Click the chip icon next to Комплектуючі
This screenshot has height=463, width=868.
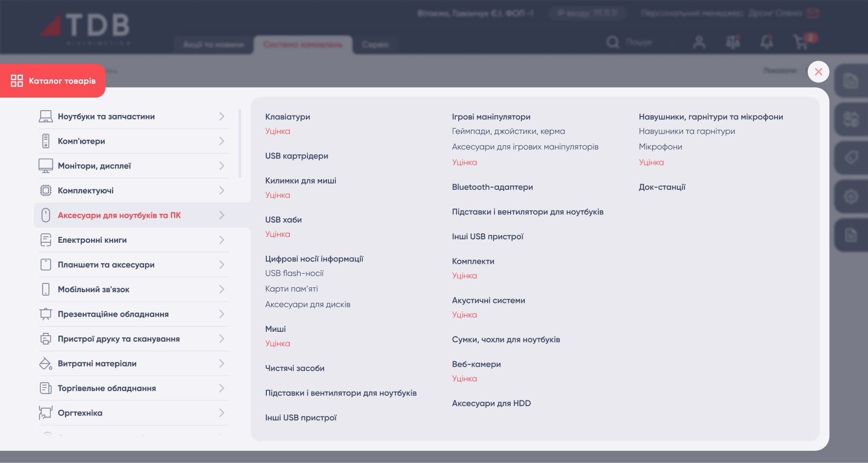pos(46,190)
